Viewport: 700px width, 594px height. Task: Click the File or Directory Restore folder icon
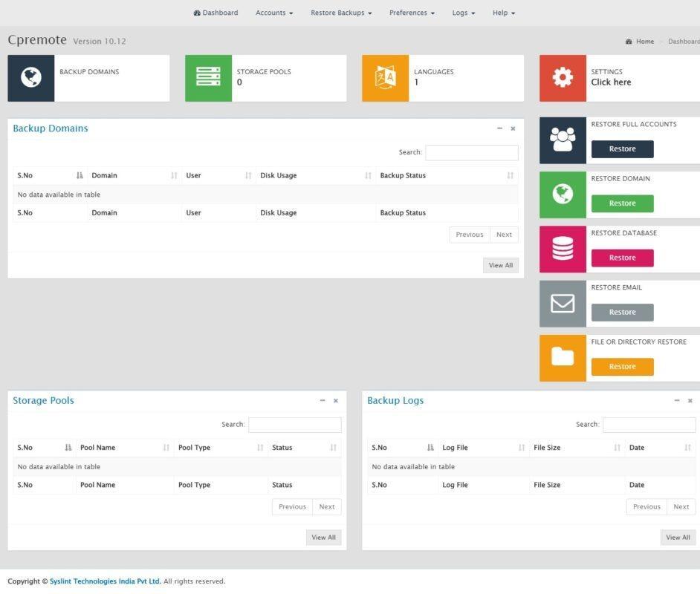pos(563,356)
